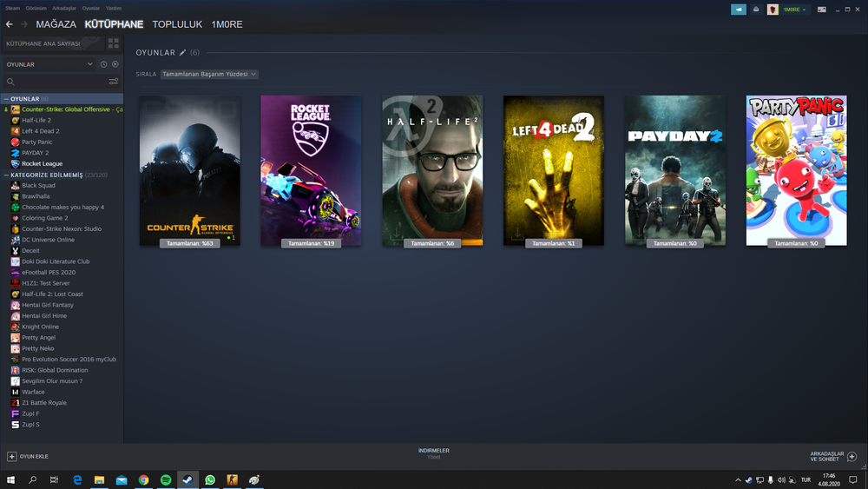
Task: Open the Left 4 Dead 2 cover
Action: pyautogui.click(x=554, y=170)
